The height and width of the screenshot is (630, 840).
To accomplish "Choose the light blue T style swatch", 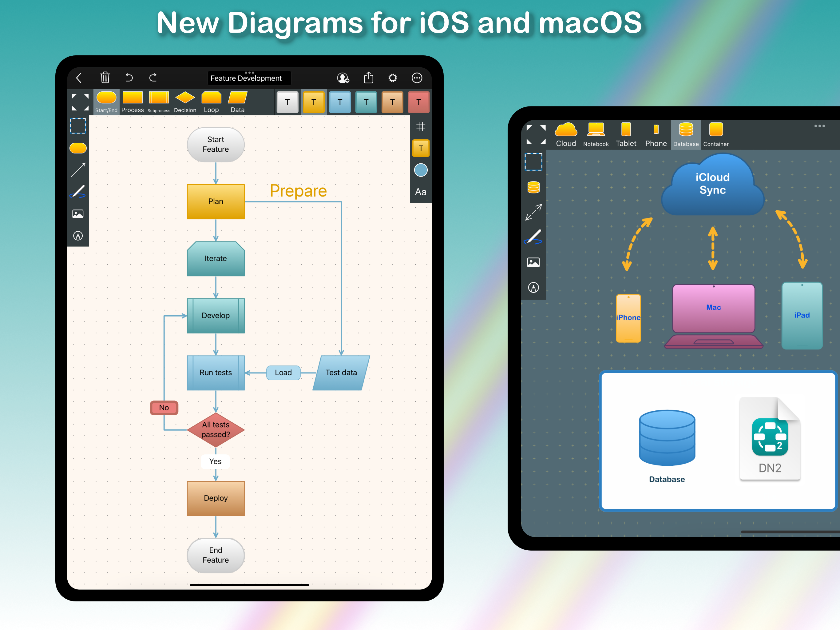I will pyautogui.click(x=340, y=102).
